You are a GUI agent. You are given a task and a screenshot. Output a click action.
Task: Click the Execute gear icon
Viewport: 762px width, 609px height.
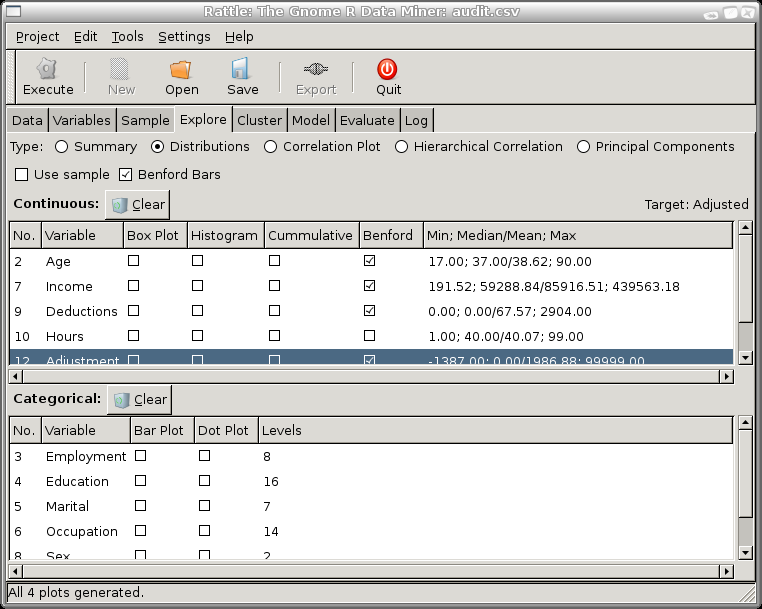(x=47, y=69)
